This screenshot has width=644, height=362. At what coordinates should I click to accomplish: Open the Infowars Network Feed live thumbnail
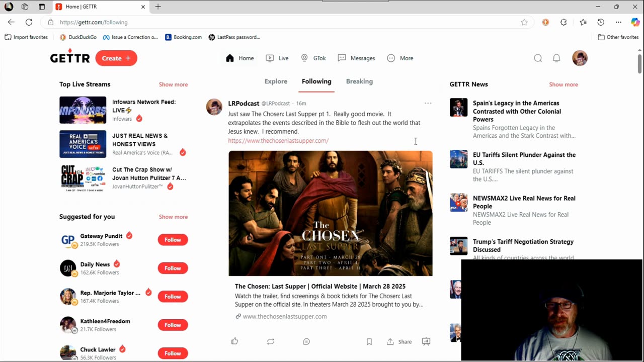(x=83, y=110)
